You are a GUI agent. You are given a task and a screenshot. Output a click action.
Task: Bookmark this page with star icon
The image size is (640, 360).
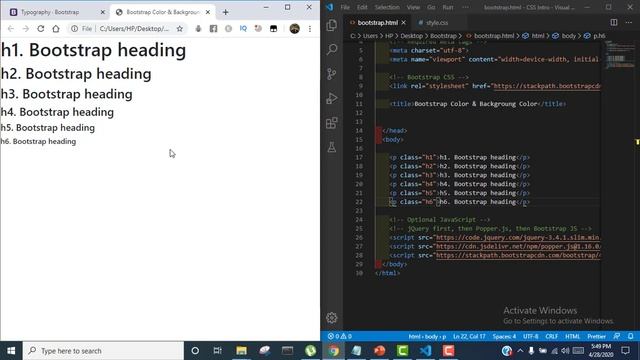(180, 29)
